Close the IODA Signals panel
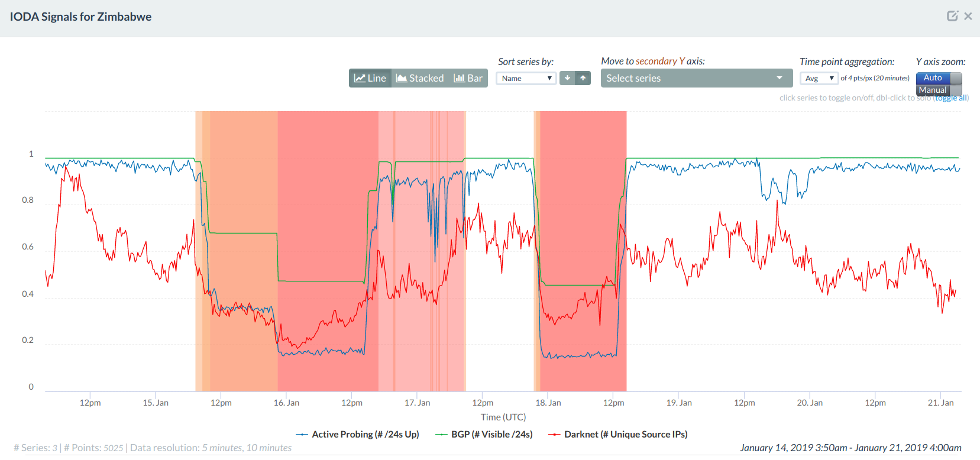980x460 pixels. [968, 16]
